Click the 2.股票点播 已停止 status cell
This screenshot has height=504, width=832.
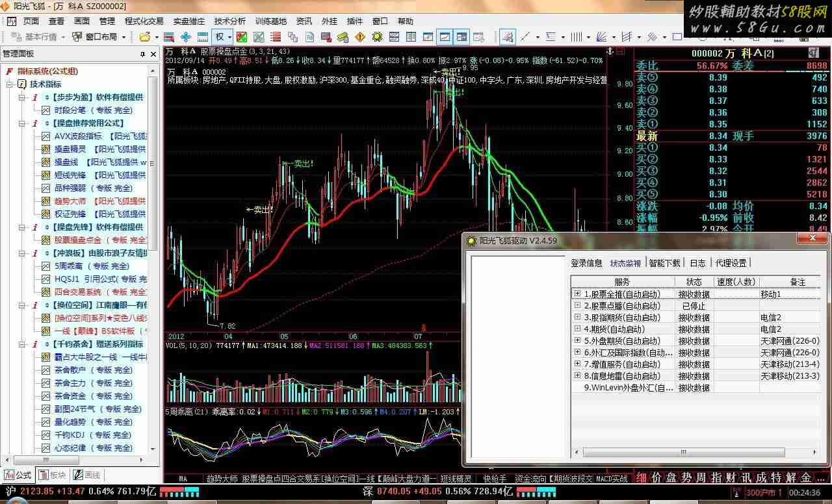click(x=694, y=306)
